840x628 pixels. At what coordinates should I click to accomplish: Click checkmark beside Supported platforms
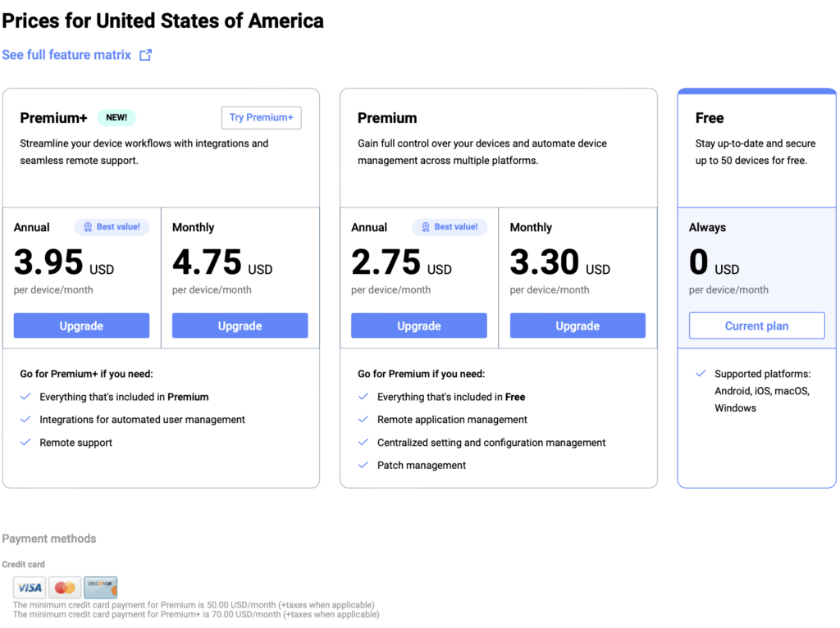701,374
